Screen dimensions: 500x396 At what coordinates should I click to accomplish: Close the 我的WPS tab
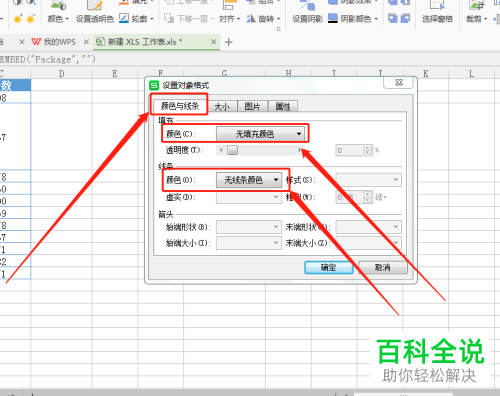[x=86, y=42]
